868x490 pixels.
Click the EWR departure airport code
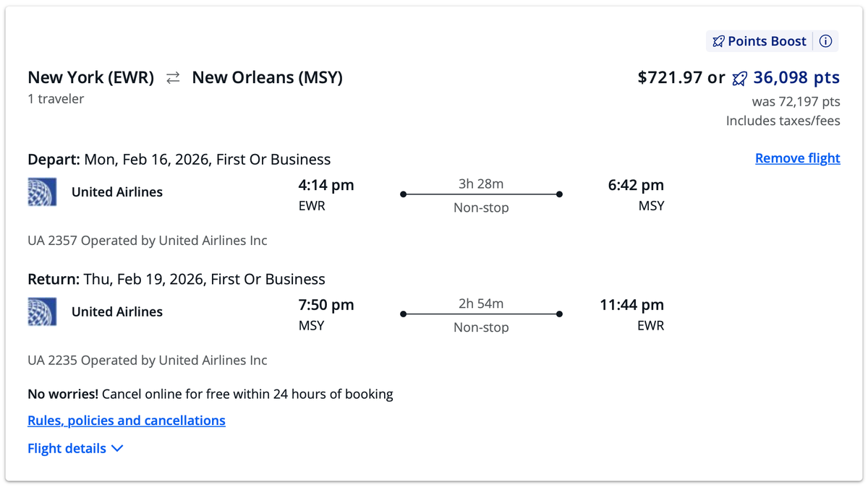tap(311, 205)
